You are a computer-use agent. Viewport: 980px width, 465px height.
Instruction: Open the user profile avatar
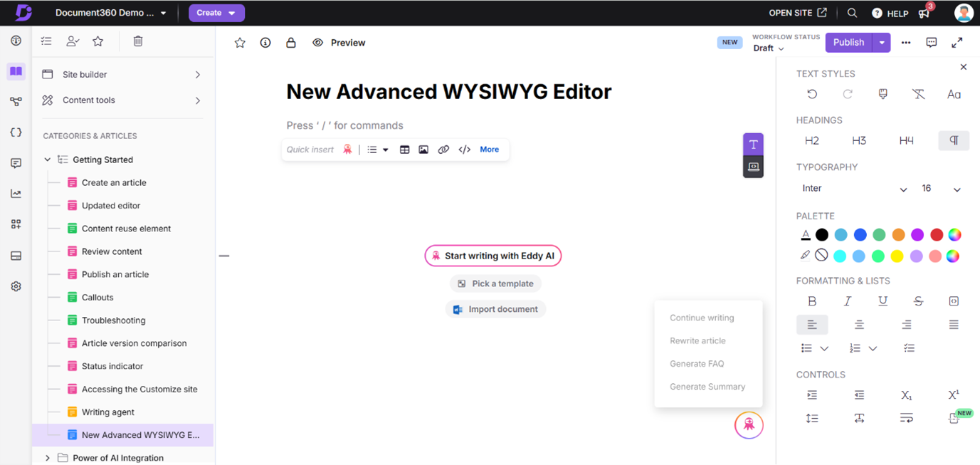click(x=964, y=13)
